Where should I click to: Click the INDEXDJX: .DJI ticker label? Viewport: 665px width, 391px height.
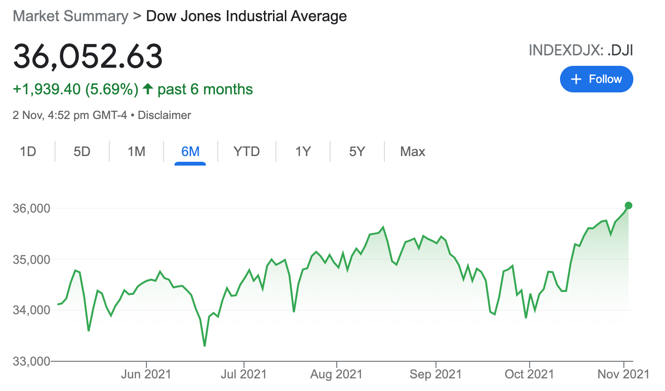pos(581,50)
